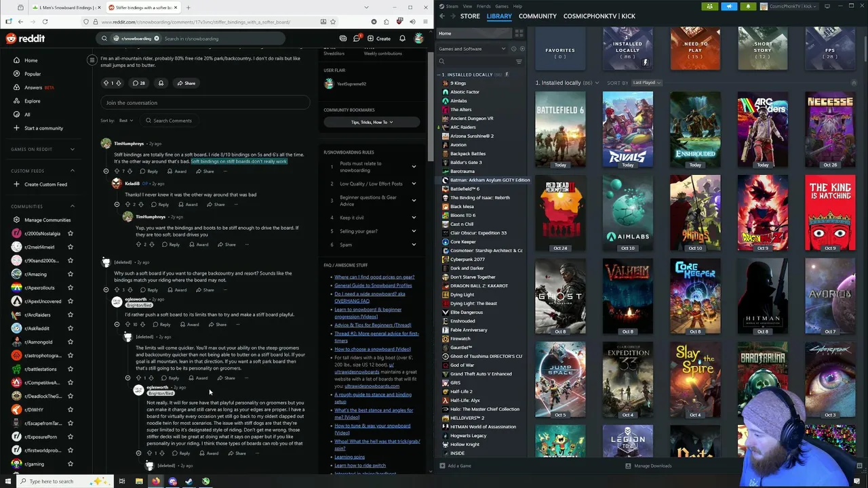Open Firefox hamburger application menu
The width and height of the screenshot is (868, 488).
[x=424, y=22]
